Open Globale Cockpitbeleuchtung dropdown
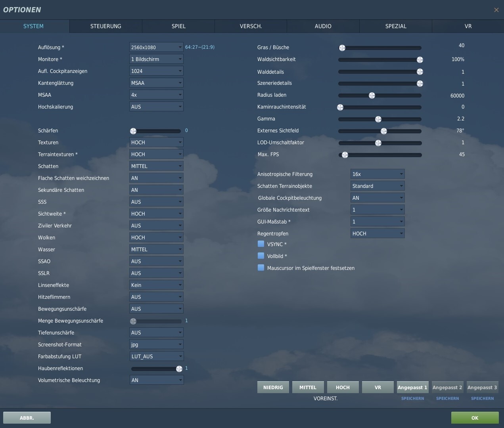504x428 pixels. (x=378, y=198)
